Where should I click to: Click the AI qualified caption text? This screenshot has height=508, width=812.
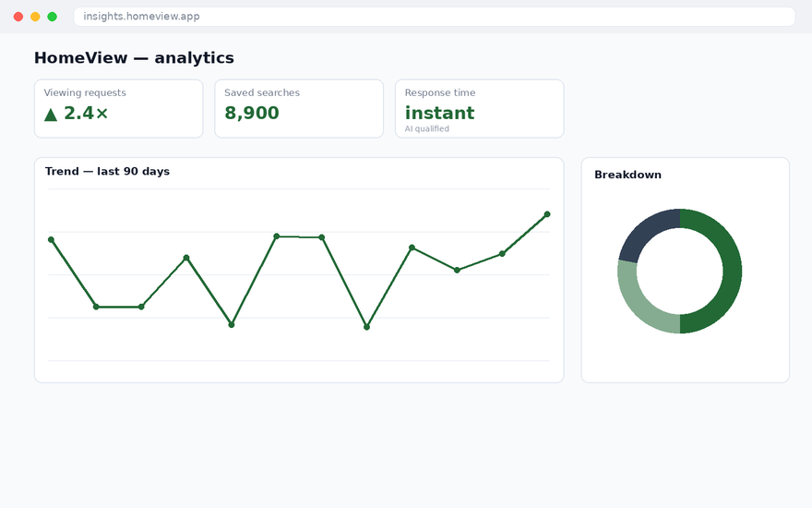(426, 128)
